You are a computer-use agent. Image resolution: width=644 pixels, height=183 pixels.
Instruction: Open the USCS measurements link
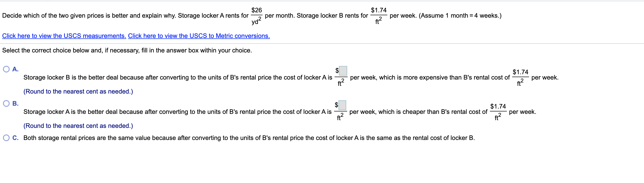[64, 36]
